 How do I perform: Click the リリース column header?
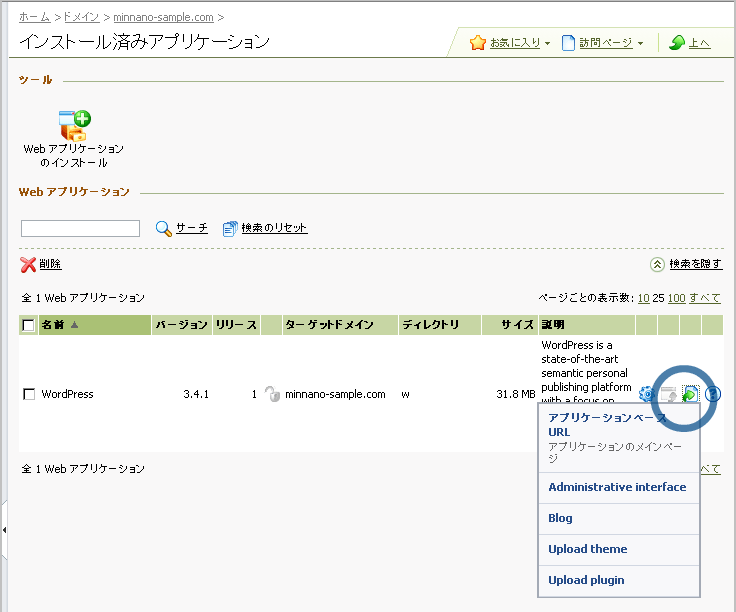point(236,325)
